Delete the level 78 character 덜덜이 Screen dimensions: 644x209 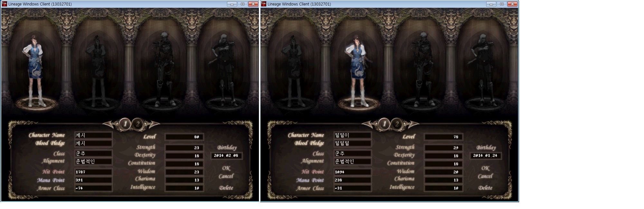[485, 188]
